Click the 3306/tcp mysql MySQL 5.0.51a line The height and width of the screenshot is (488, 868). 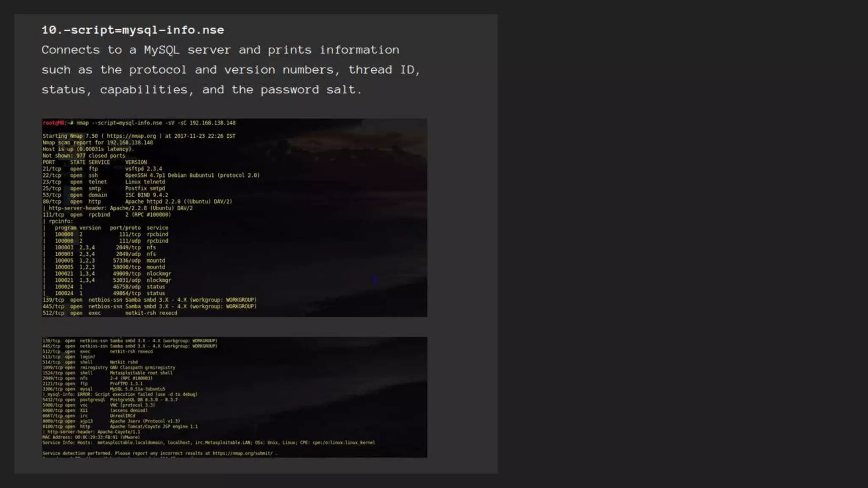tap(104, 389)
